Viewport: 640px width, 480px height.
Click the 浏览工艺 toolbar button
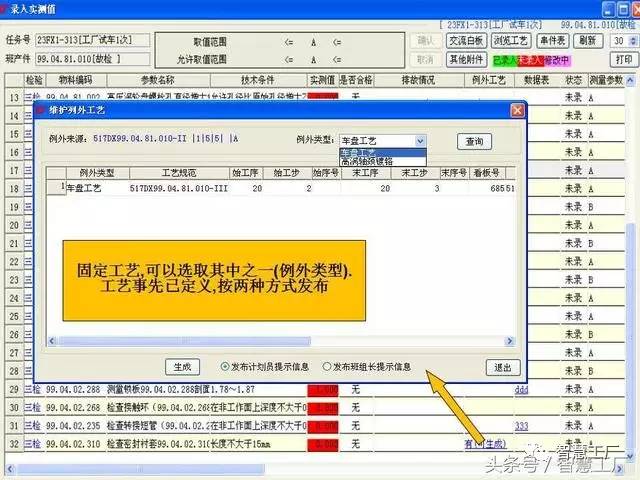508,41
